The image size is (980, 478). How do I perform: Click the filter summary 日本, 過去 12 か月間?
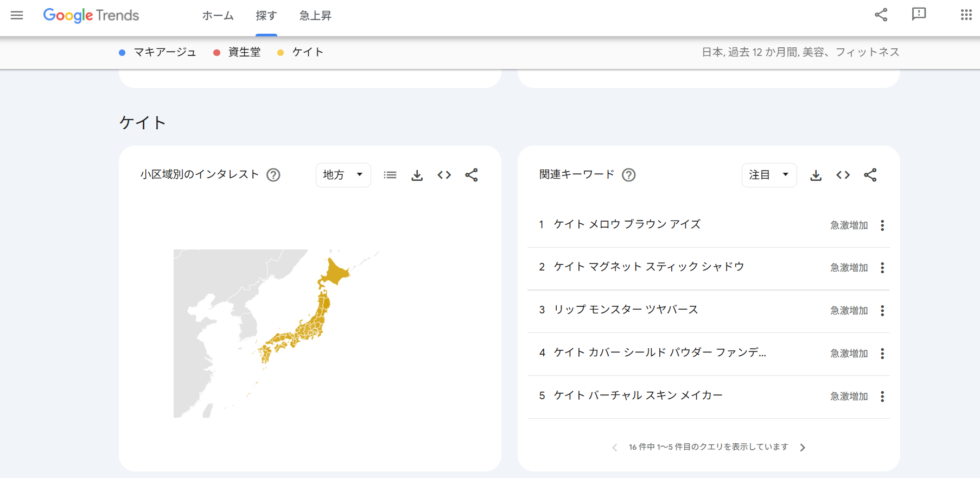point(801,52)
